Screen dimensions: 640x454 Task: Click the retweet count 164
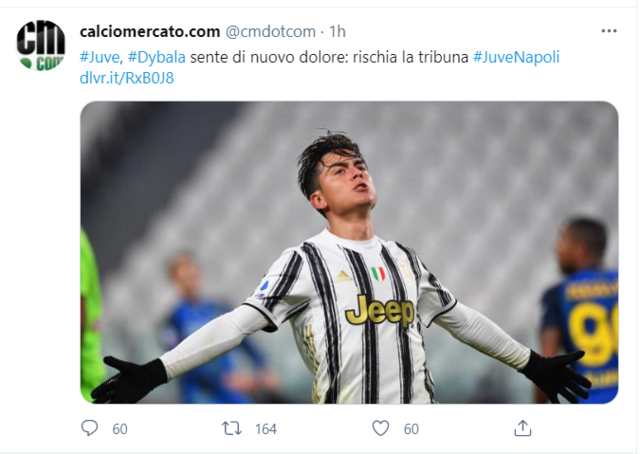[266, 429]
